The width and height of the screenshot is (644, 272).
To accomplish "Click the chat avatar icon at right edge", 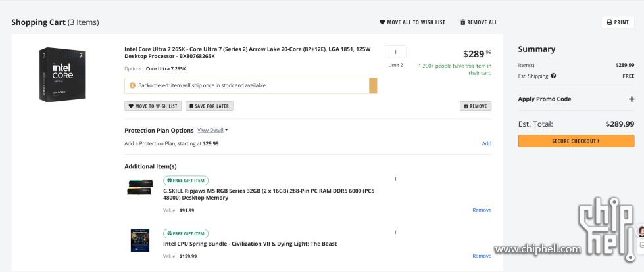I will 641,232.
